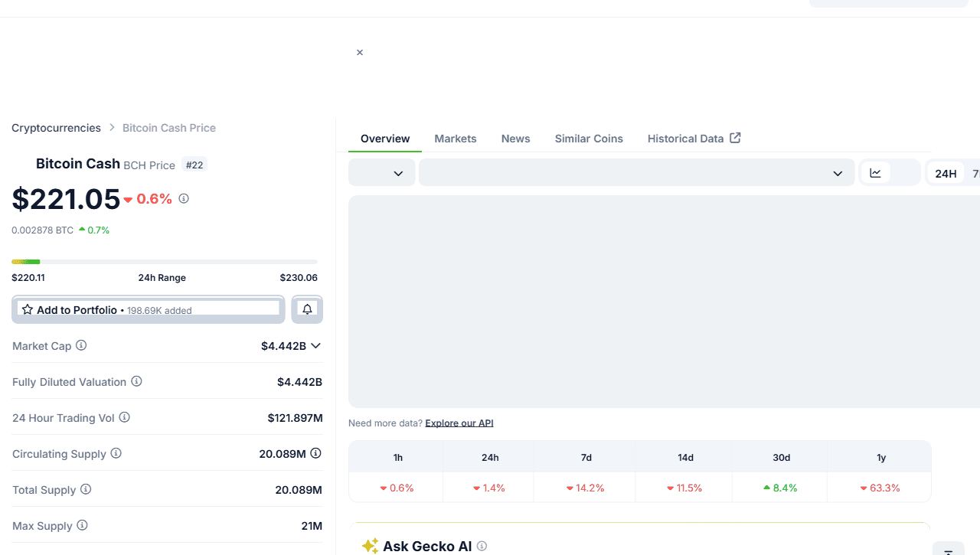Open the News tab

[516, 139]
